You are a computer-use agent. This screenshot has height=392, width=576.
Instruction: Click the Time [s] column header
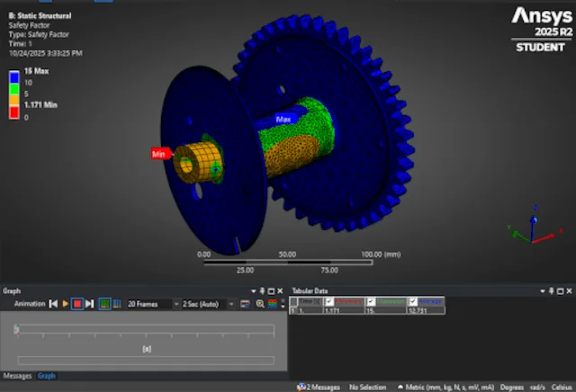pos(310,301)
